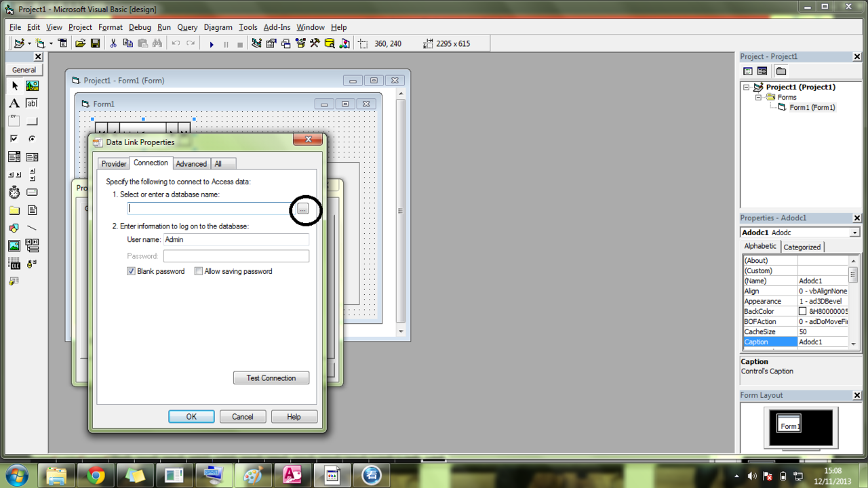Click the Save Project disk icon
Screen dimensions: 868x488
point(95,43)
